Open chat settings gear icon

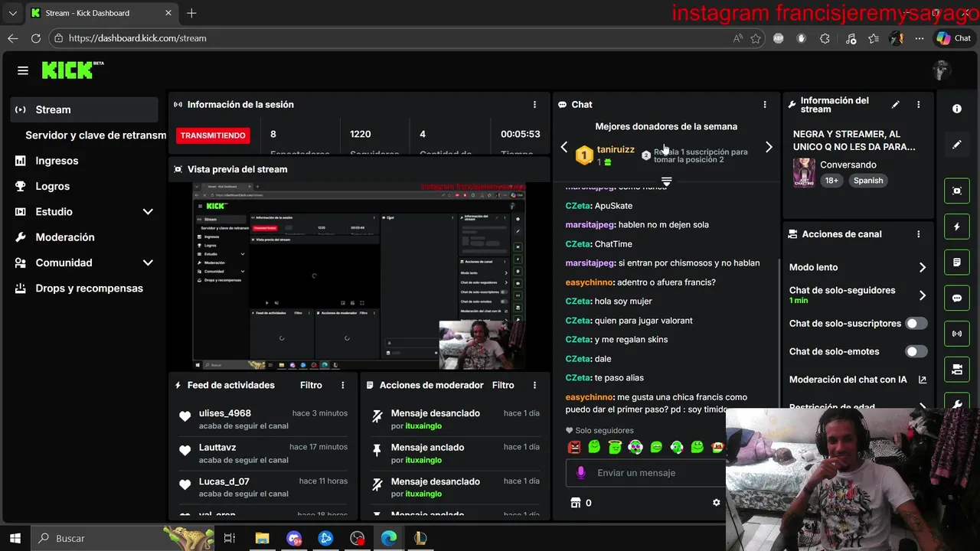coord(717,503)
